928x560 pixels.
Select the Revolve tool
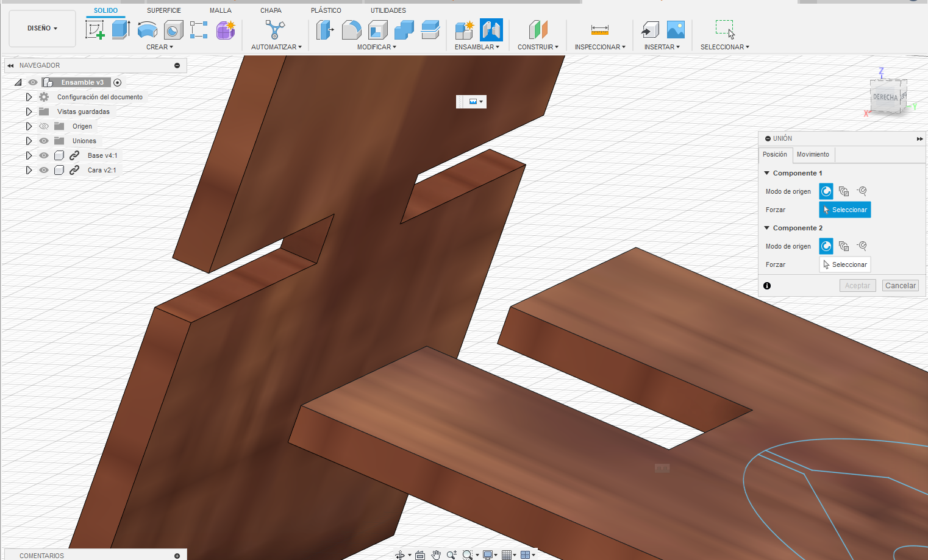pos(147,29)
